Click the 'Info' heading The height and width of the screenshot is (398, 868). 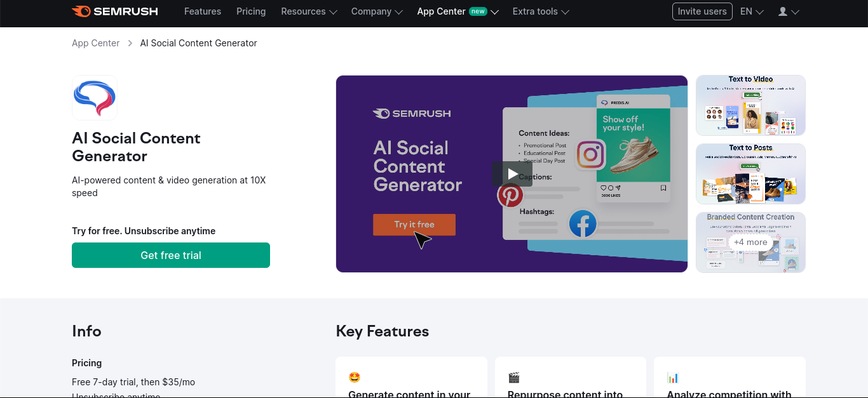point(86,331)
